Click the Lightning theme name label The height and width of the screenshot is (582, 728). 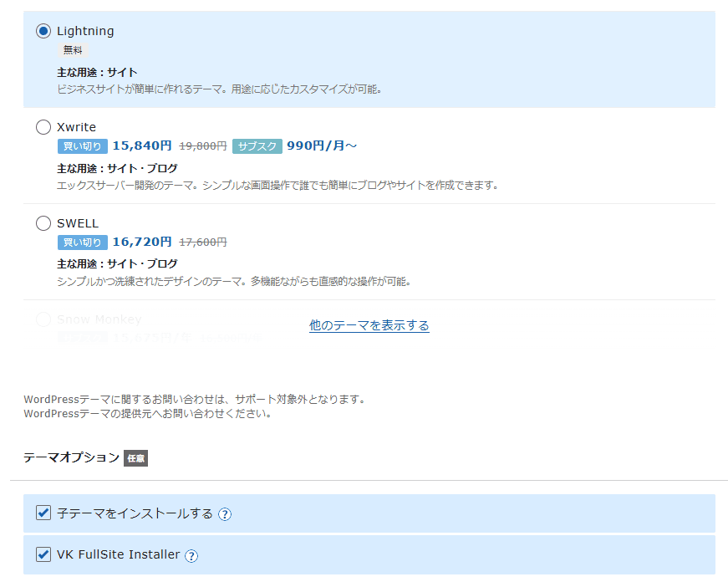coord(85,31)
